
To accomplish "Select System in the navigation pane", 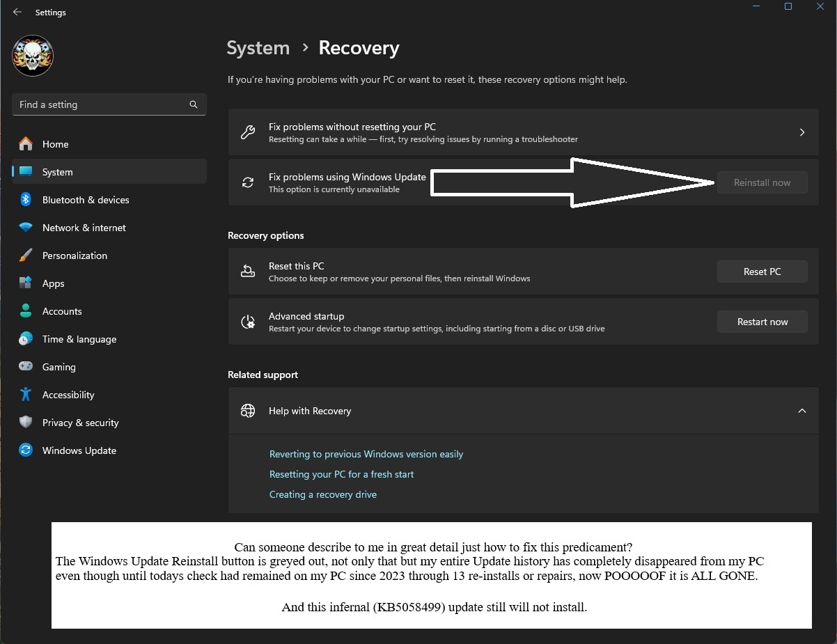I will [57, 171].
